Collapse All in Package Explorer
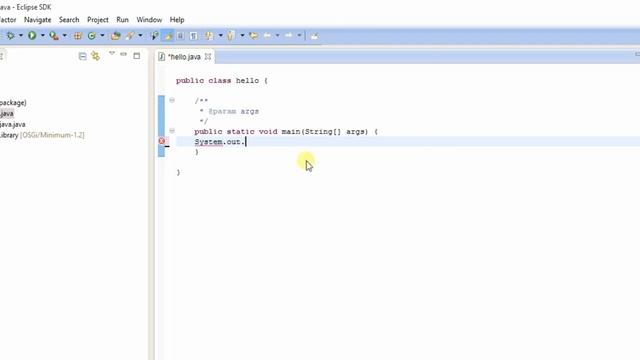 point(82,56)
